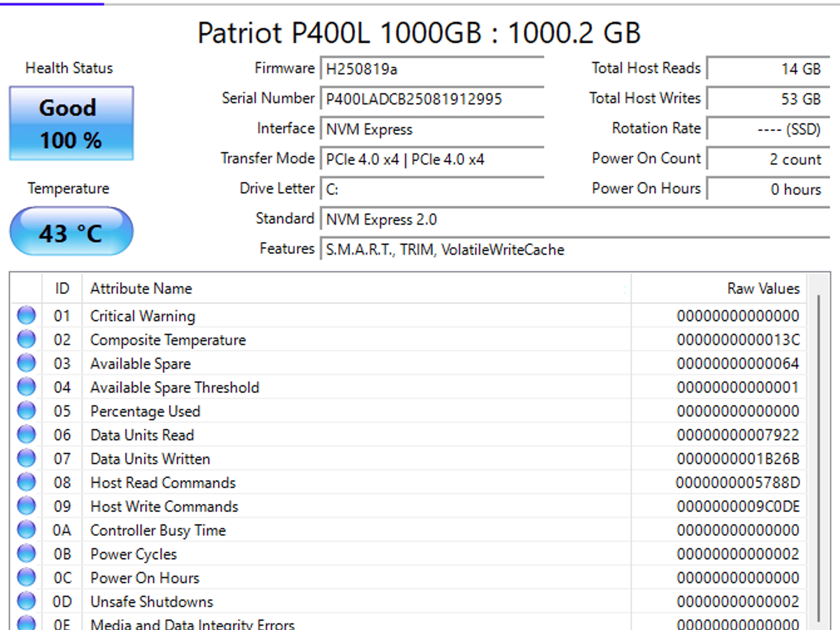Screen dimensions: 840x630
Task: Click the Features field with S.M.A.R.T., TRIM
Action: tap(575, 249)
